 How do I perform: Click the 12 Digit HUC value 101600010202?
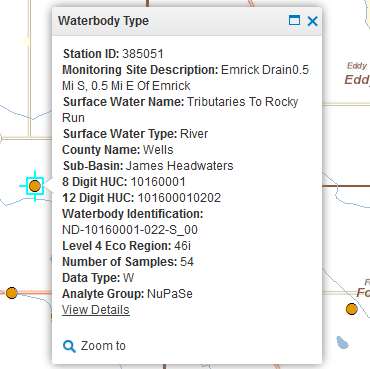pyautogui.click(x=179, y=198)
